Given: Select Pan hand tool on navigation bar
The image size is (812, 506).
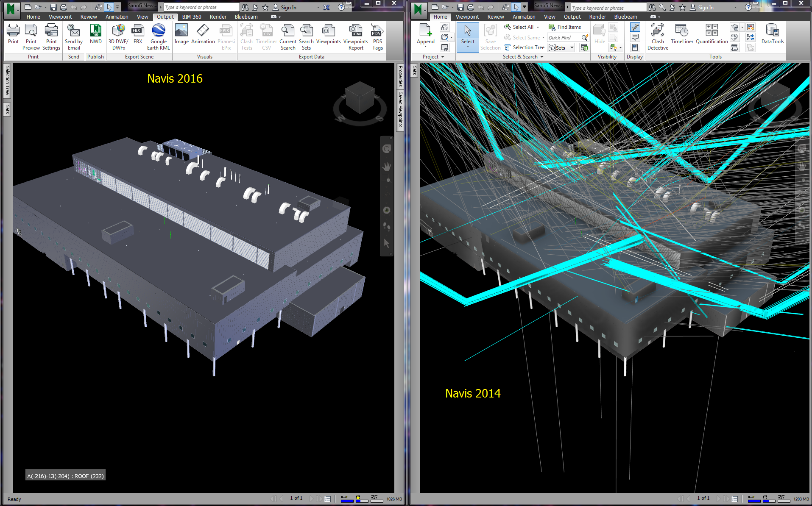Looking at the screenshot, I should 386,167.
